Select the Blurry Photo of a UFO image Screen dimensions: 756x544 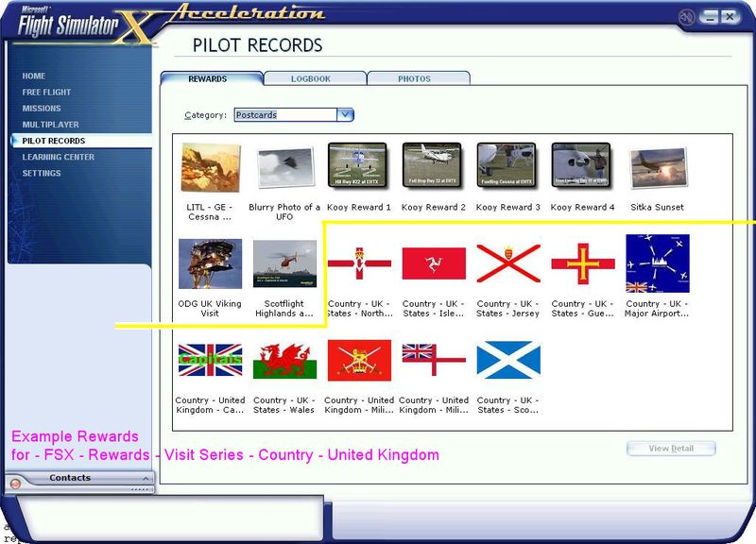click(x=285, y=168)
